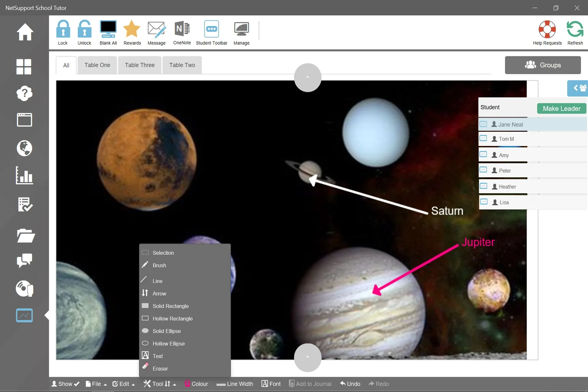Choose Arrow tool from the menu
Viewport: 588px width, 392px height.
point(185,293)
